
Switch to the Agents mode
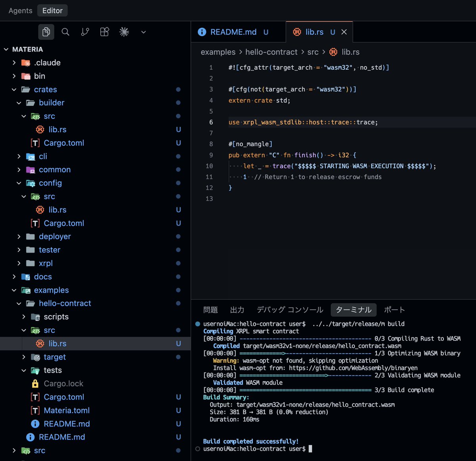21,11
